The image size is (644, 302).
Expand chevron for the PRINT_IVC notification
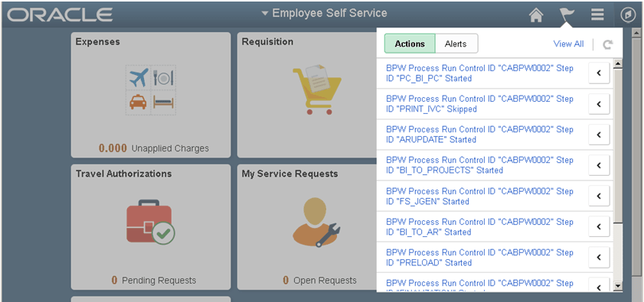(x=599, y=104)
